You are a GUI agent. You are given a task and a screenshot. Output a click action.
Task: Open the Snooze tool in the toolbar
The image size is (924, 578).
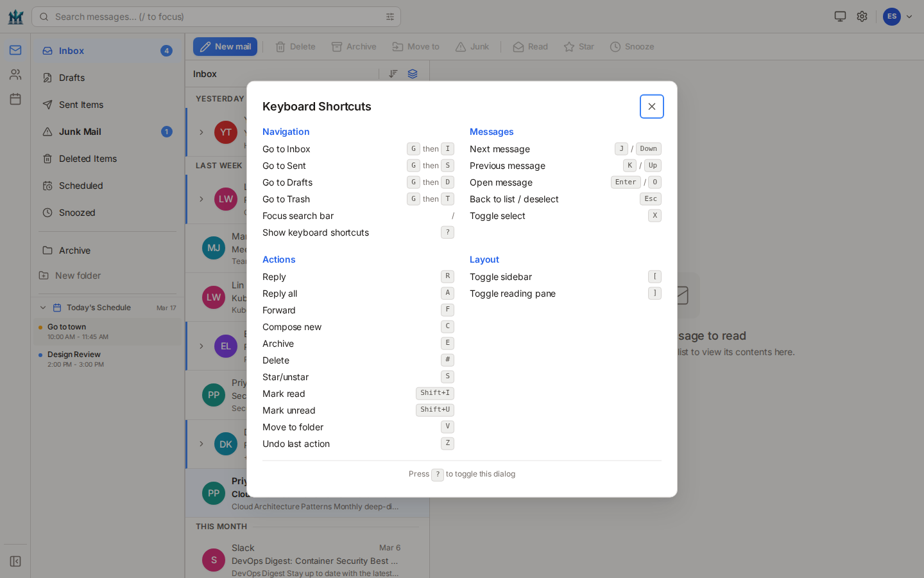pyautogui.click(x=615, y=46)
